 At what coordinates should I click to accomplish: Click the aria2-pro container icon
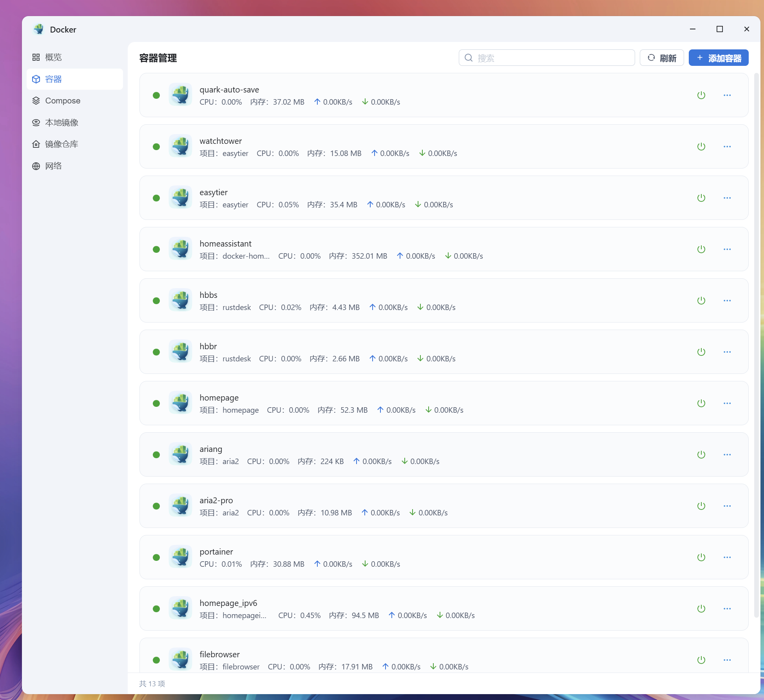[181, 506]
